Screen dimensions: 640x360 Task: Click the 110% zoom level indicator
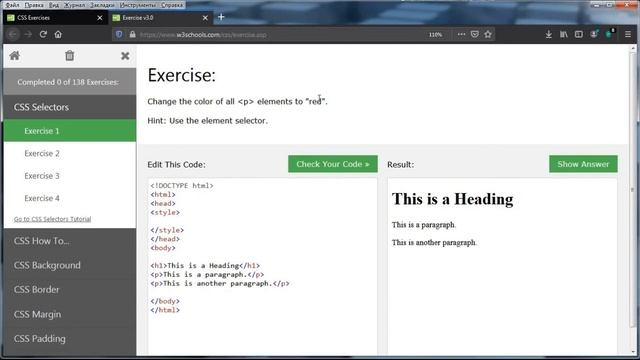[436, 35]
